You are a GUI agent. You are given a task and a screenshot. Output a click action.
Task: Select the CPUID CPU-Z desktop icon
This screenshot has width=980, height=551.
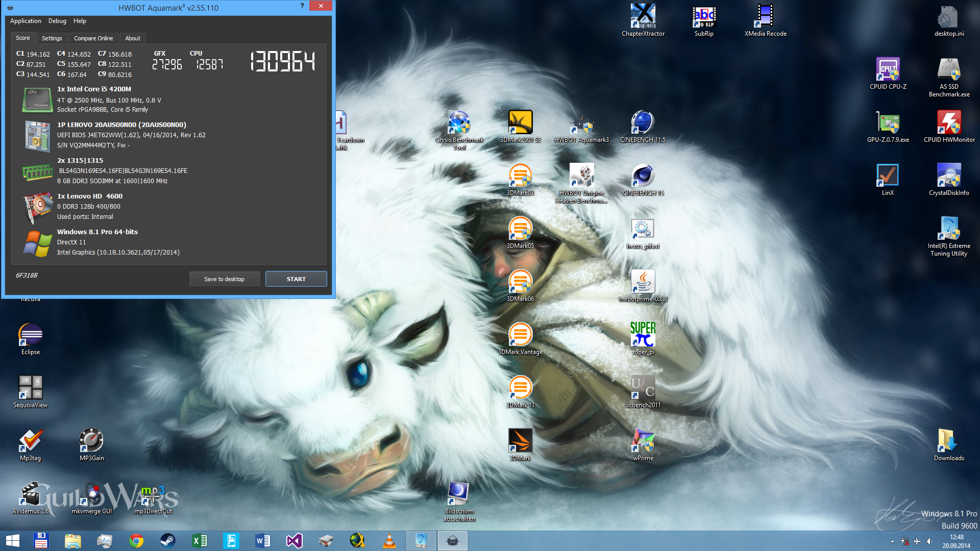point(888,73)
